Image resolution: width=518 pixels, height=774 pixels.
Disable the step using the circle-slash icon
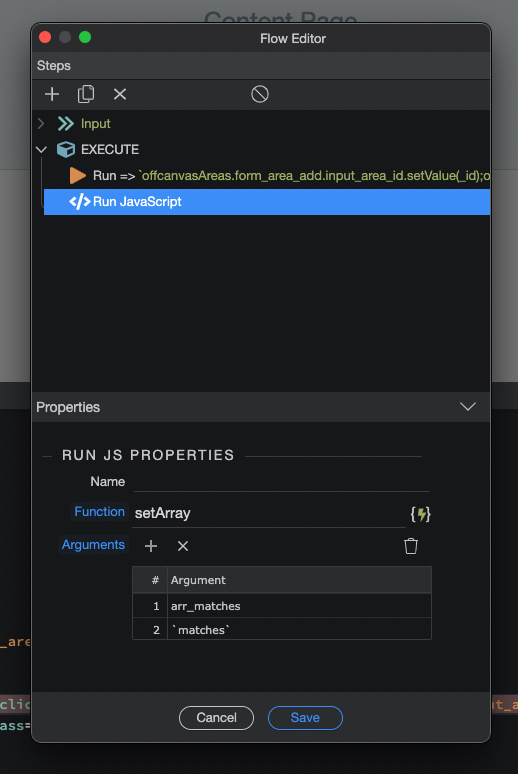[x=260, y=94]
